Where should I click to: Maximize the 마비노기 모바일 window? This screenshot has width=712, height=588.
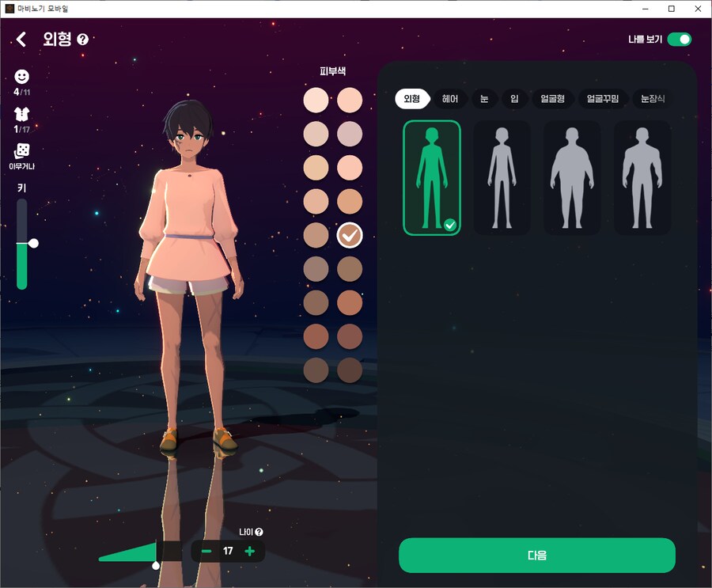click(671, 9)
